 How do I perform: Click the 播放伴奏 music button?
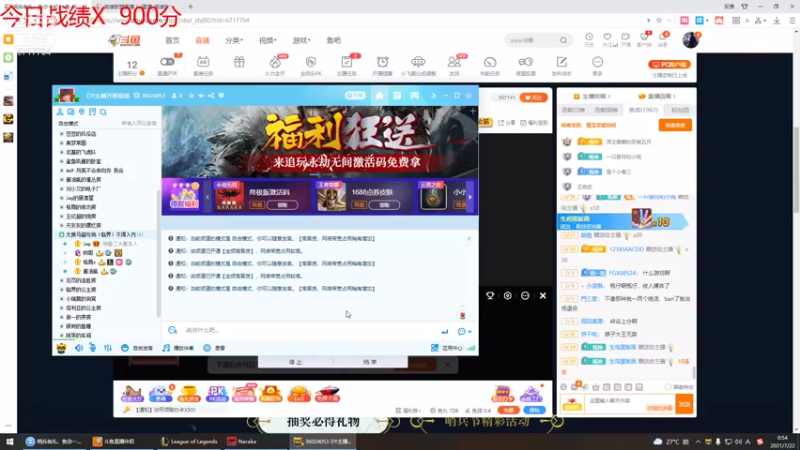[178, 348]
